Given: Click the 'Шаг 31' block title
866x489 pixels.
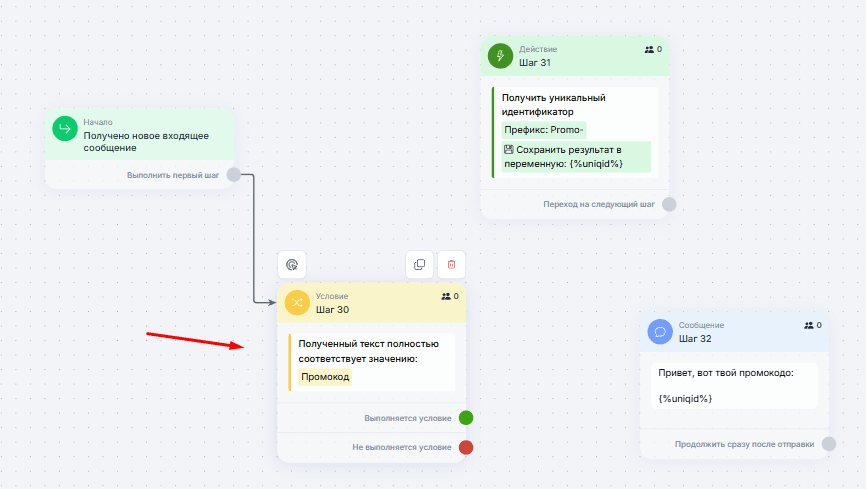Looking at the screenshot, I should point(535,62).
